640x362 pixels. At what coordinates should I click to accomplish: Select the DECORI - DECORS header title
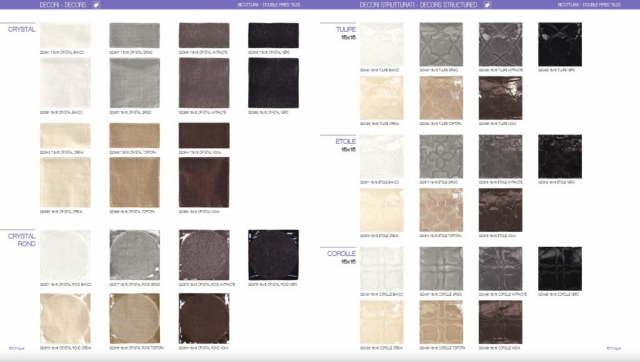click(63, 5)
